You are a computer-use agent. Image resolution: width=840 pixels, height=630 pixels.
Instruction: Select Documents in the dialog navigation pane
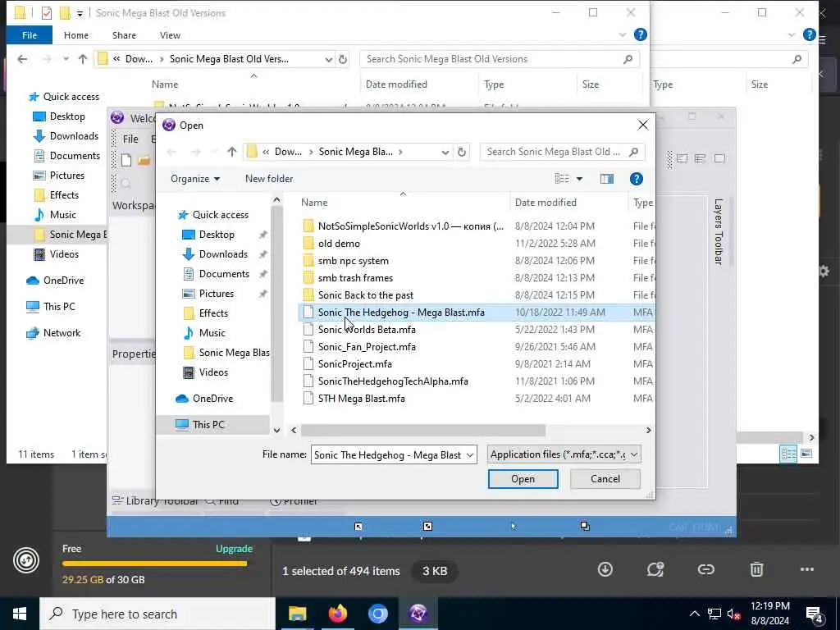point(224,274)
